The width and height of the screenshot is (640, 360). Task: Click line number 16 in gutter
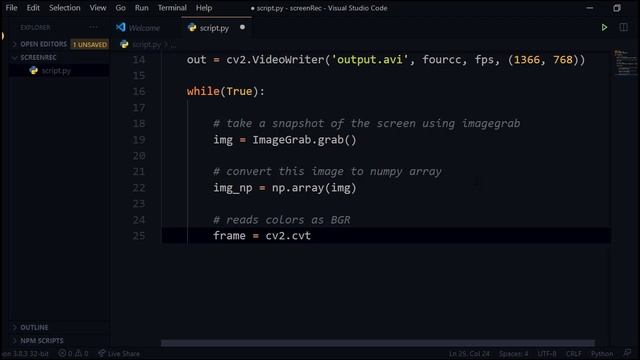(x=139, y=91)
